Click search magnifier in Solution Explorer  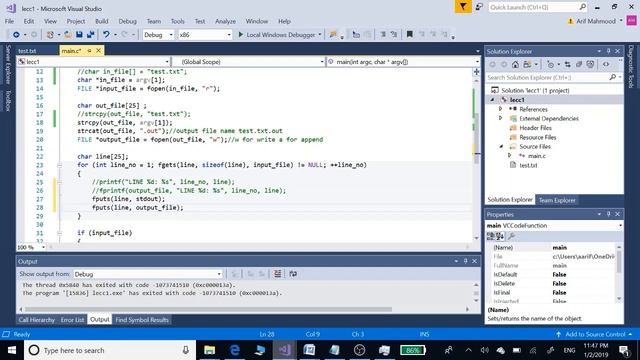pos(612,77)
